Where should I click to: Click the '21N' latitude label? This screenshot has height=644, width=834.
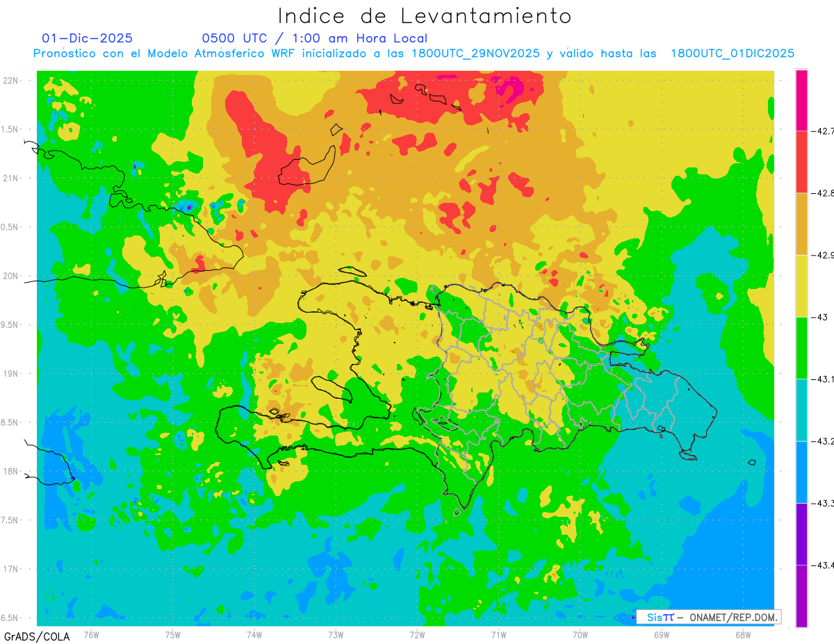(x=10, y=179)
